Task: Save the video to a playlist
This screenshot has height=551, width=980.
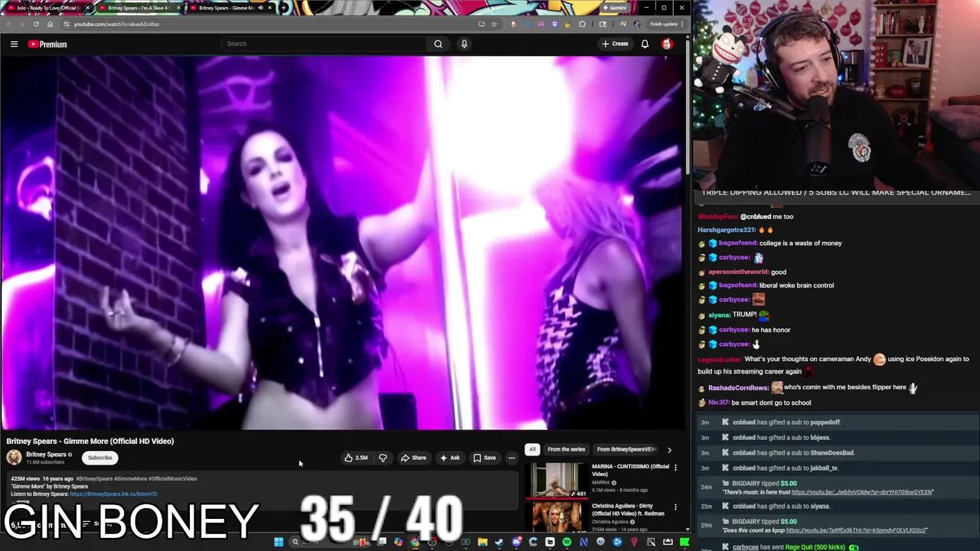Action: point(485,458)
